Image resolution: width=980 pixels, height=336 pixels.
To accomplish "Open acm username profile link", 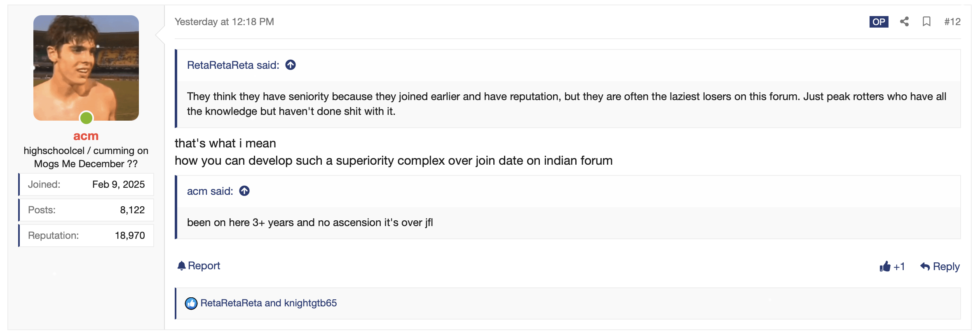I will [86, 136].
